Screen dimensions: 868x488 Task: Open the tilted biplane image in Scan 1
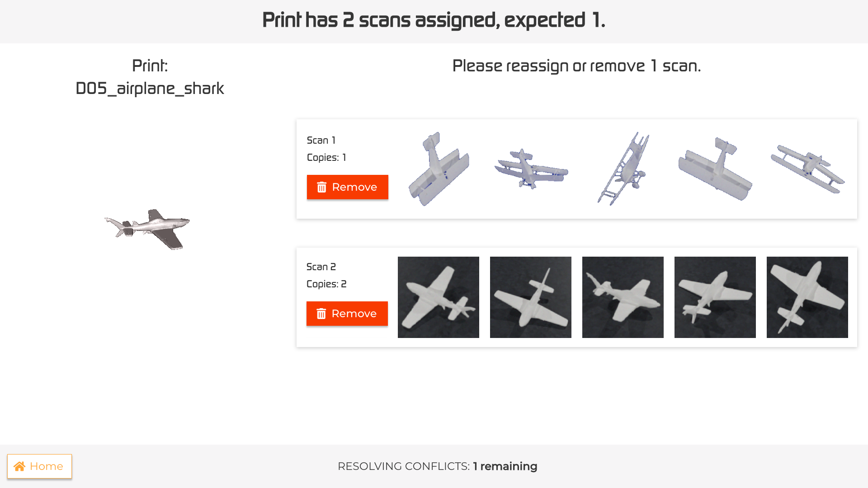(x=623, y=169)
